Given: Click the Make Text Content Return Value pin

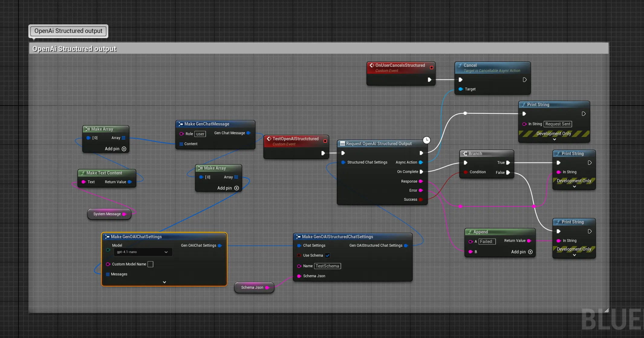Looking at the screenshot, I should pos(130,182).
